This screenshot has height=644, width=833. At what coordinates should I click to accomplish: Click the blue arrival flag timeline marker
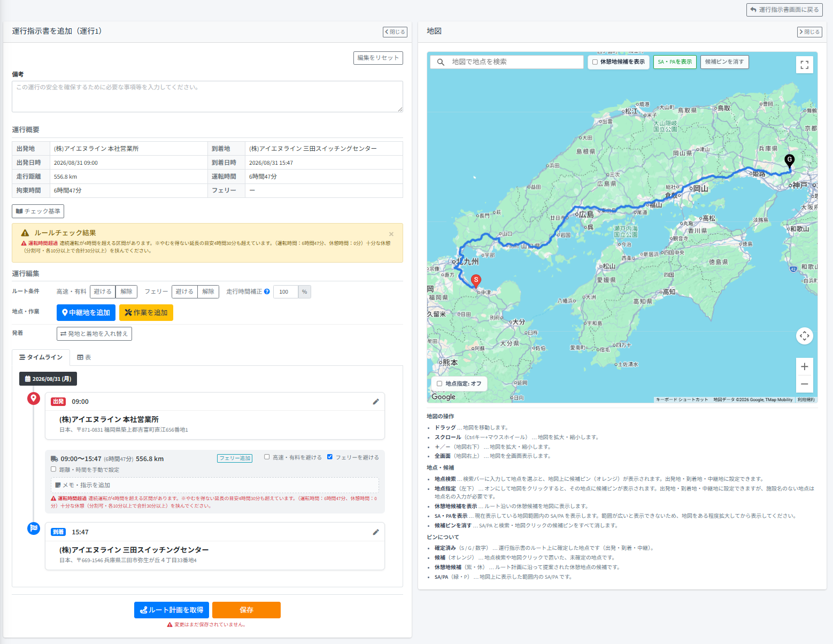[34, 528]
